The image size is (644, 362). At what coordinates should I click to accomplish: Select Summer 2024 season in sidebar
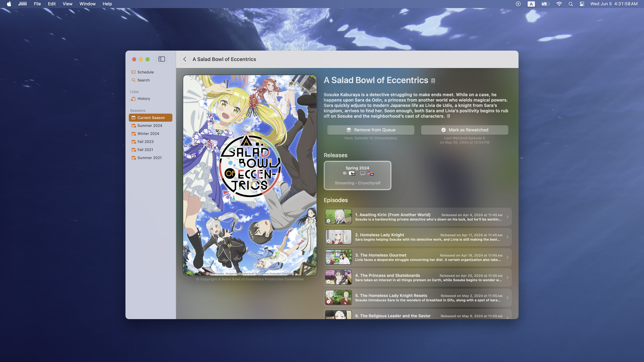(149, 126)
